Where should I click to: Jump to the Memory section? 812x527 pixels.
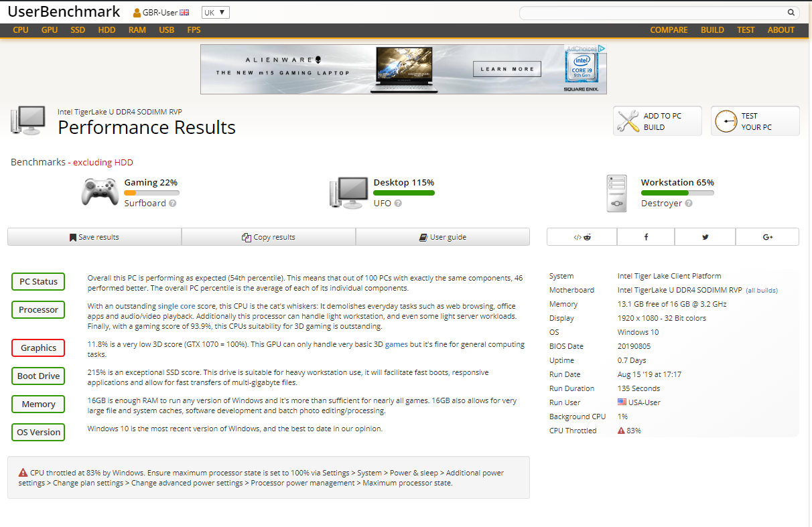(38, 404)
